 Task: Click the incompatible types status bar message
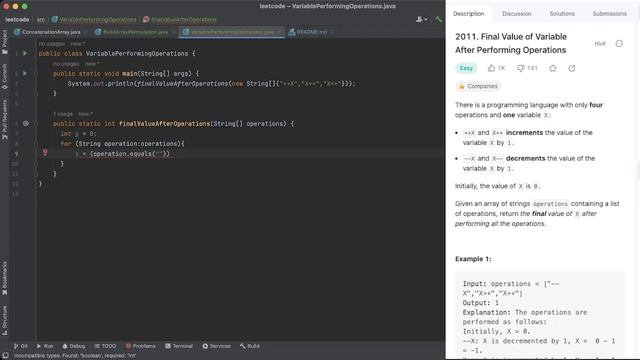(75, 356)
